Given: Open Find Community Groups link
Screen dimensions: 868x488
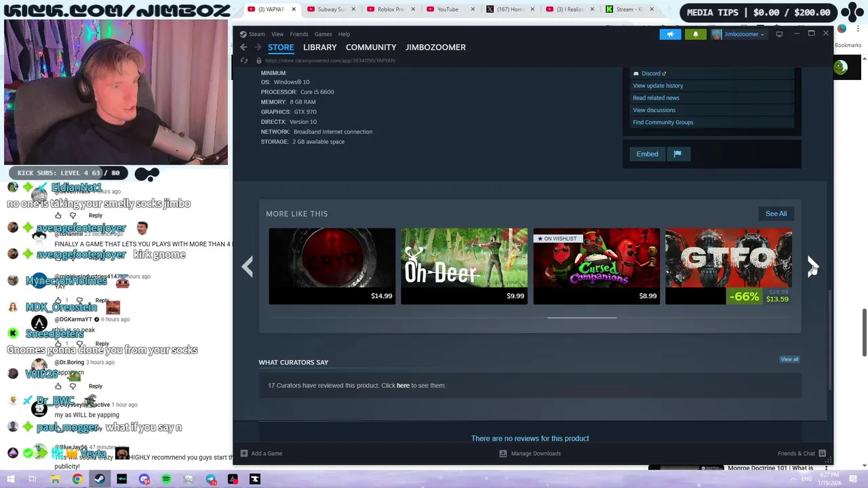Looking at the screenshot, I should click(x=663, y=122).
